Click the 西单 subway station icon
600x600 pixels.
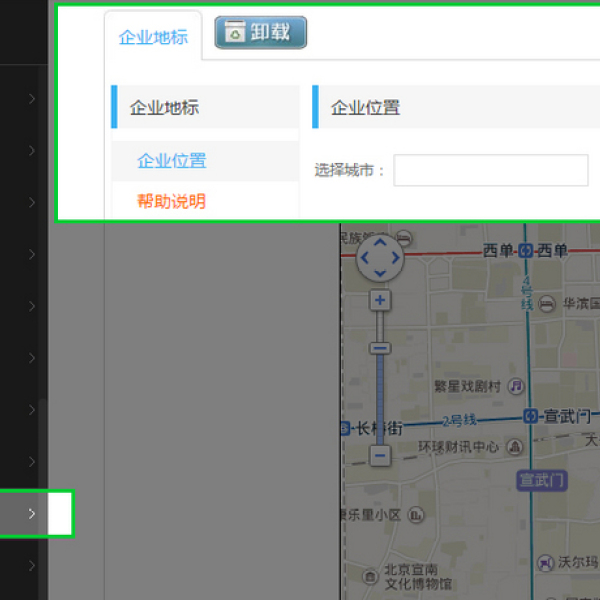pyautogui.click(x=526, y=251)
